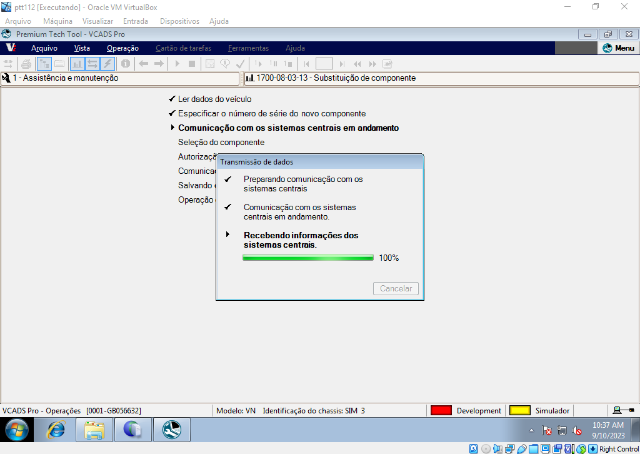Click the green progress bar at 100%

308,258
